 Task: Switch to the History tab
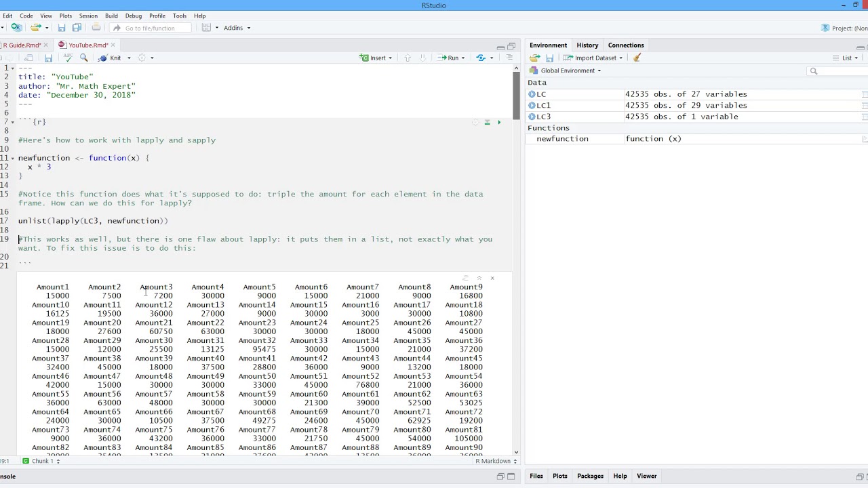[587, 45]
